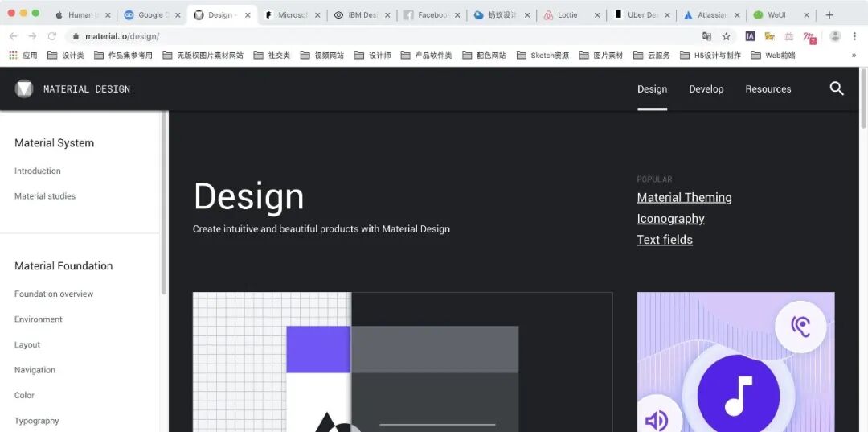Screen dimensions: 868x432
Task: Open the 配色网站 bookmark folder
Action: click(x=484, y=56)
